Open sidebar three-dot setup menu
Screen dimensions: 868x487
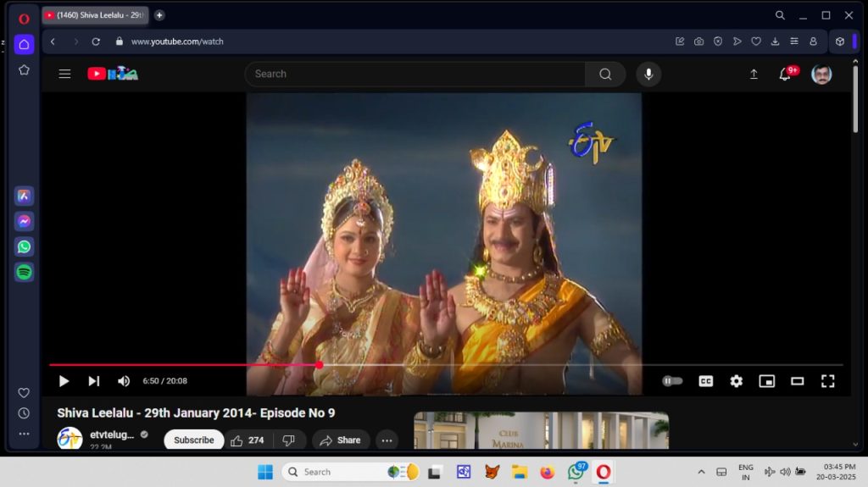pyautogui.click(x=24, y=434)
